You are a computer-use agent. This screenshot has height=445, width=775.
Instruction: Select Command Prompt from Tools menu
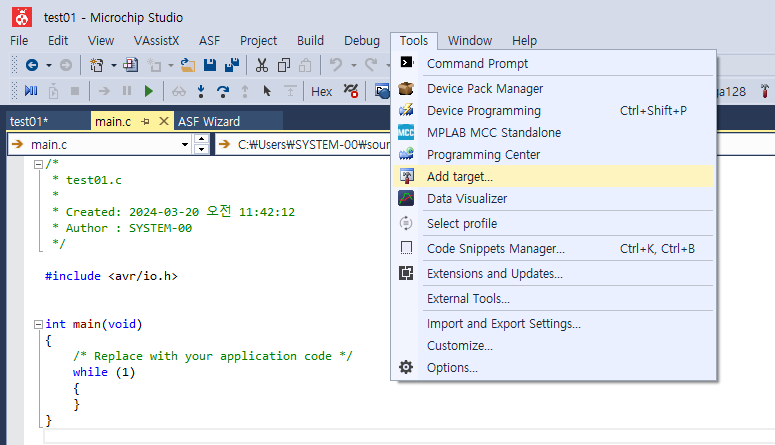pos(554,63)
